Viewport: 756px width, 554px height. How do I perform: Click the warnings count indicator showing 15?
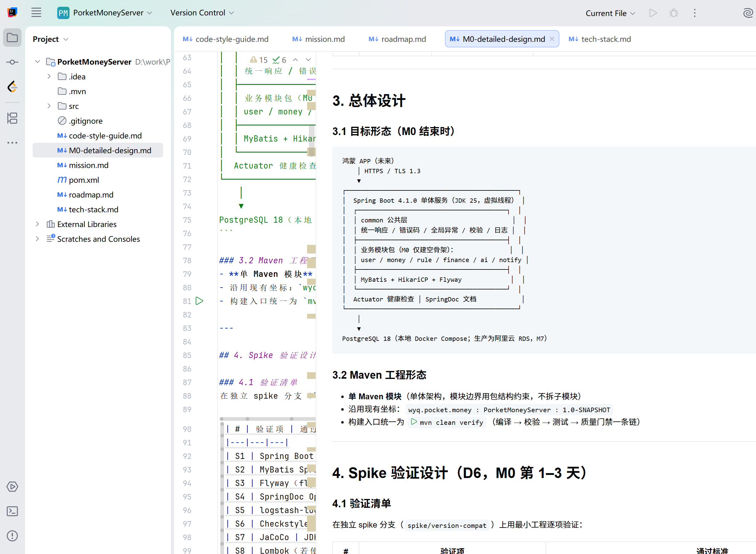258,60
